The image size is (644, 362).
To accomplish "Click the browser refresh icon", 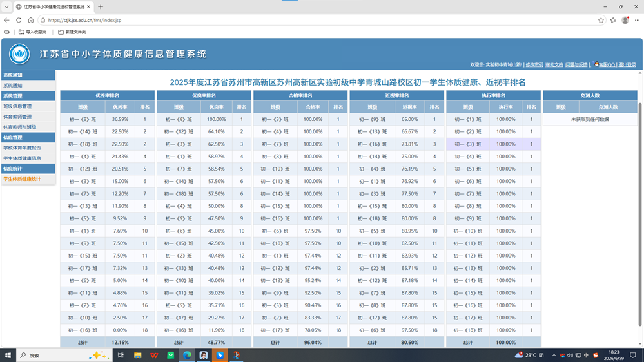I will point(19,20).
